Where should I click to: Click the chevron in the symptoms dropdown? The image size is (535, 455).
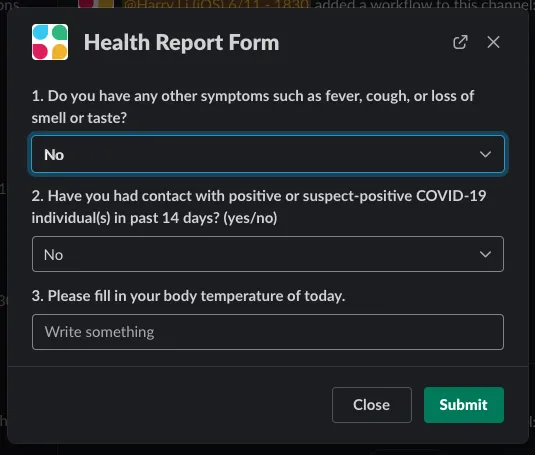pyautogui.click(x=485, y=155)
